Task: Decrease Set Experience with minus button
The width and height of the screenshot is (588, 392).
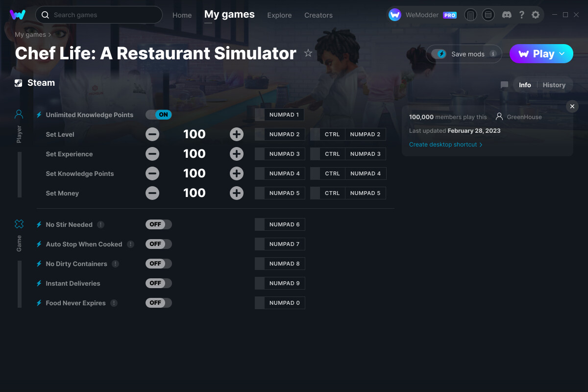Action: pos(152,154)
